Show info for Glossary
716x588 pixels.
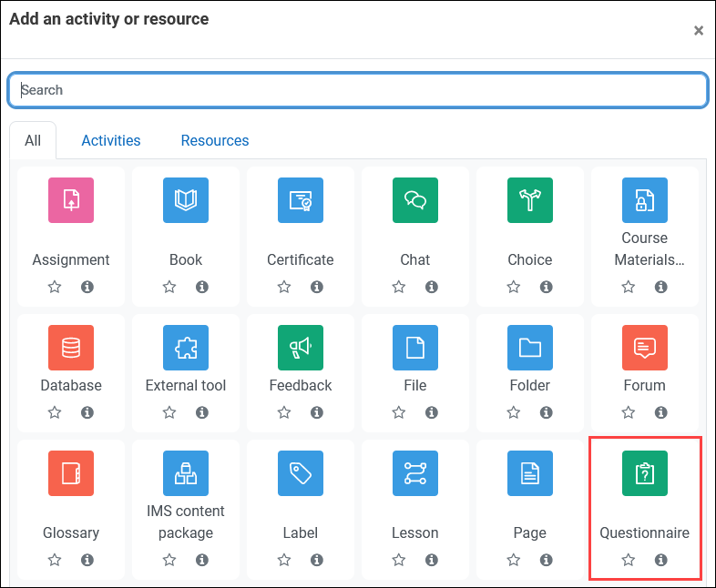pos(87,560)
